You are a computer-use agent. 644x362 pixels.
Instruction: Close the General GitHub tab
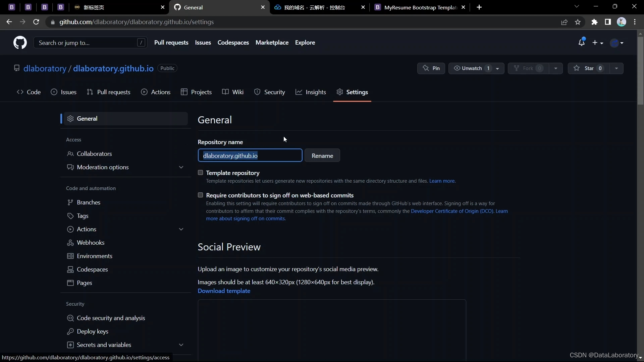tap(263, 7)
